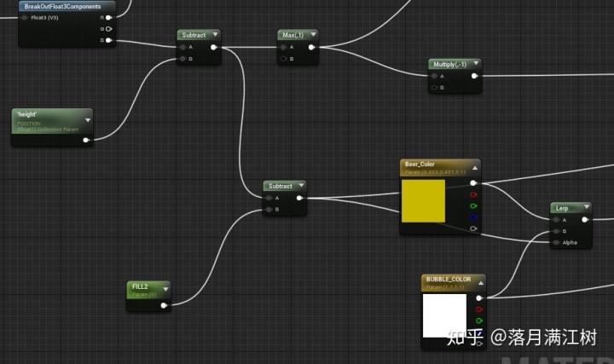Image resolution: width=614 pixels, height=364 pixels.
Task: Click the Lerp node output pin
Action: tap(585, 220)
